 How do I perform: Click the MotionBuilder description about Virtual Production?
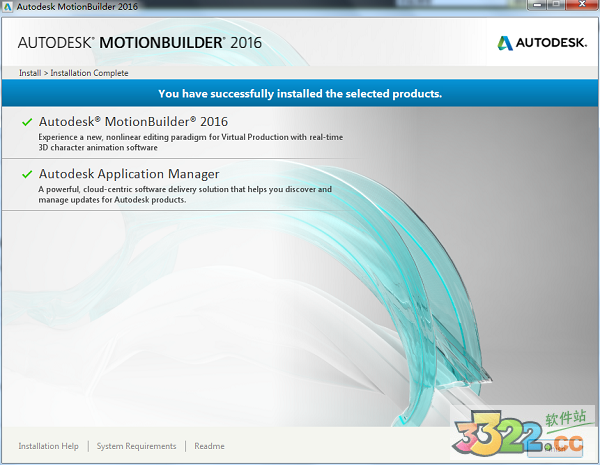[x=191, y=142]
